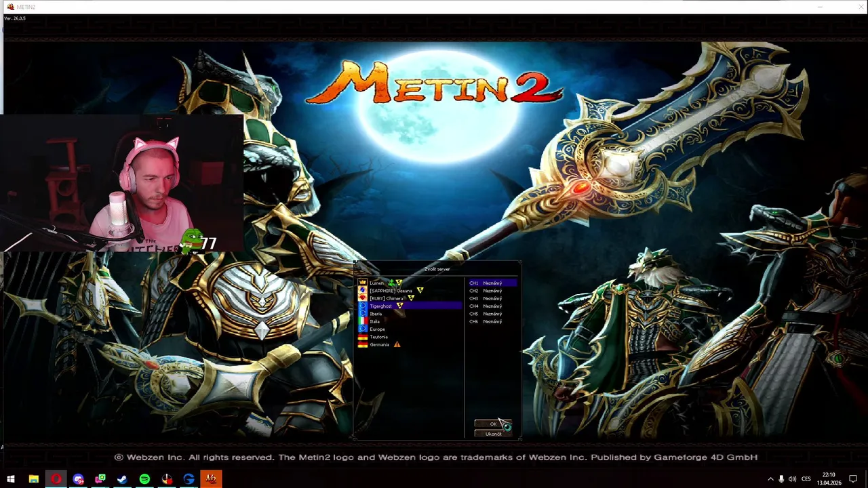
Task: Open the Gameforge client taskbar icon
Action: coord(189,479)
